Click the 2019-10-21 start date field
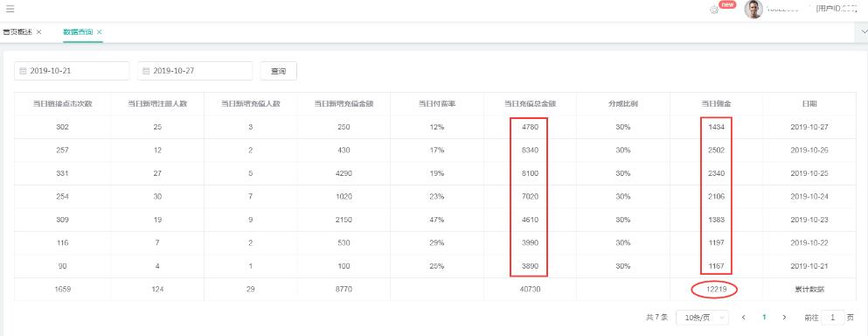Viewport: 868px width, 336px height. 72,71
